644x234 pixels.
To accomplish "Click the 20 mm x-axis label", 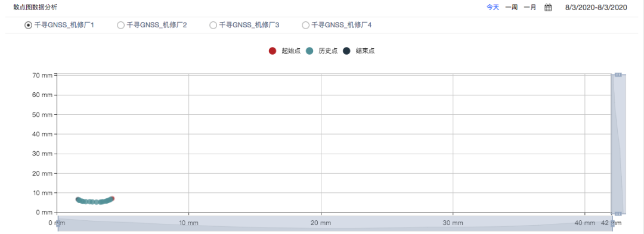I will (x=321, y=223).
